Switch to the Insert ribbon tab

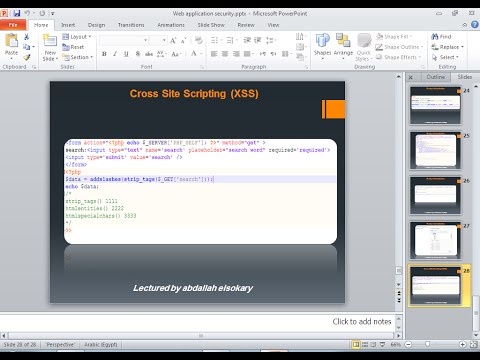[68, 25]
